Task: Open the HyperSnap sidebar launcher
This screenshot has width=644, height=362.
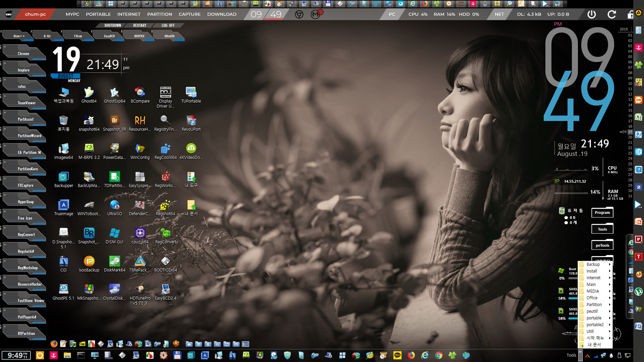Action: (24, 201)
